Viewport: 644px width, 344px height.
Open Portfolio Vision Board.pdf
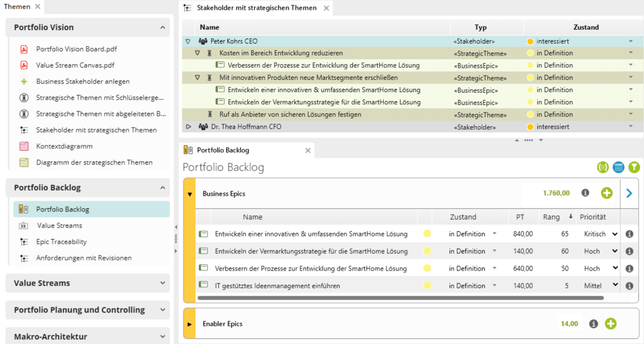(x=76, y=49)
